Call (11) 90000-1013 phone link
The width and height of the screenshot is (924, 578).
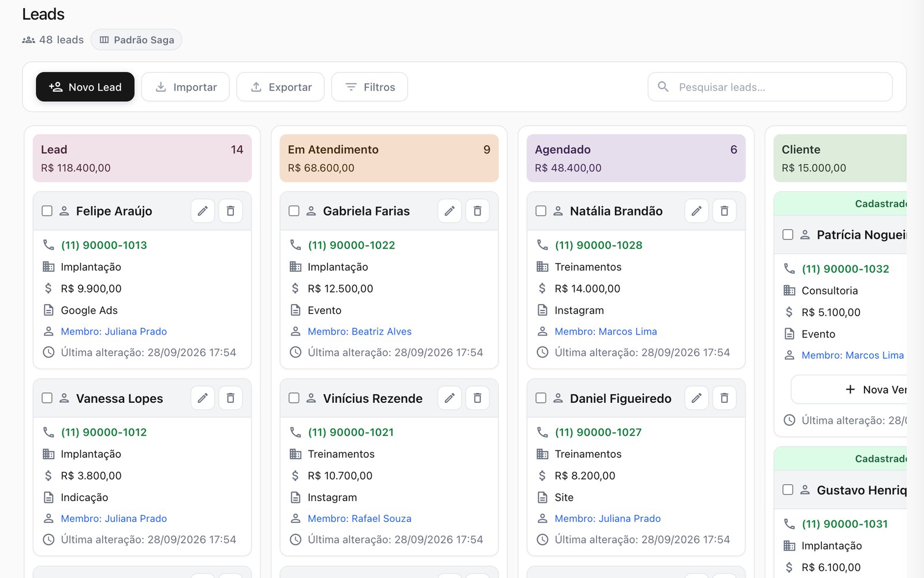click(x=104, y=245)
